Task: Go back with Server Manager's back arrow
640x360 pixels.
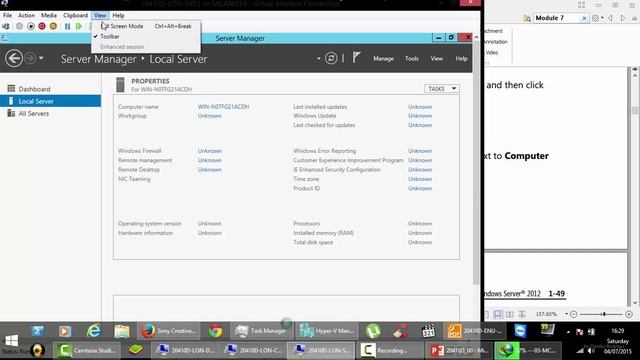Action: pyautogui.click(x=14, y=58)
